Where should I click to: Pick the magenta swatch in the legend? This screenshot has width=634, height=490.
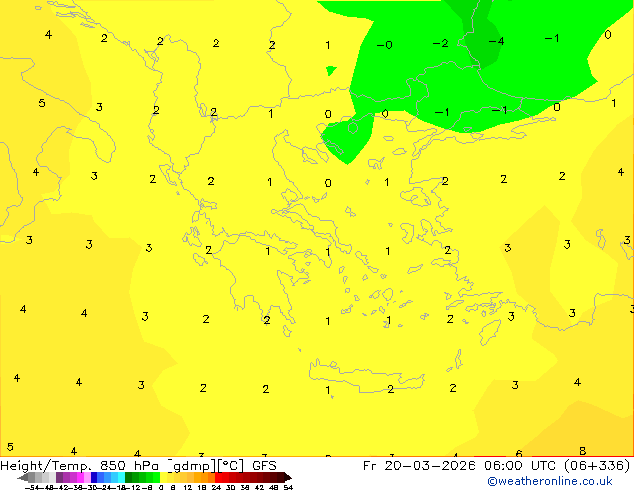80,478
